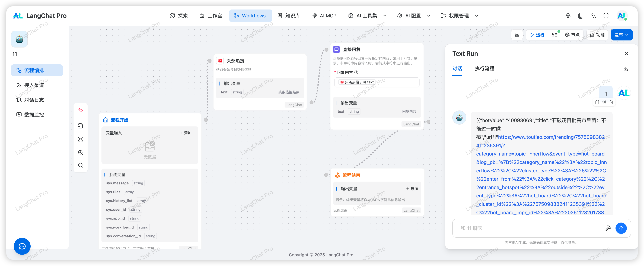Image resolution: width=644 pixels, height=266 pixels.
Task: Open the ENV environment variables panel
Action: point(517,35)
